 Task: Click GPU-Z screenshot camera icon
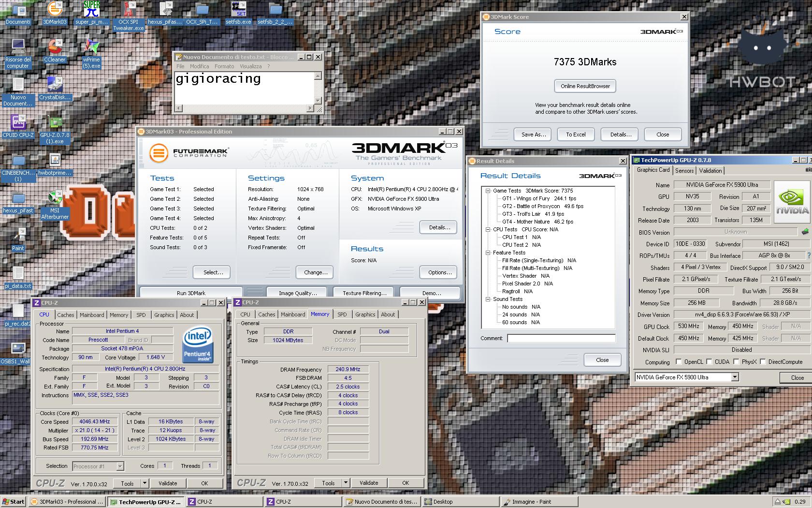809,170
